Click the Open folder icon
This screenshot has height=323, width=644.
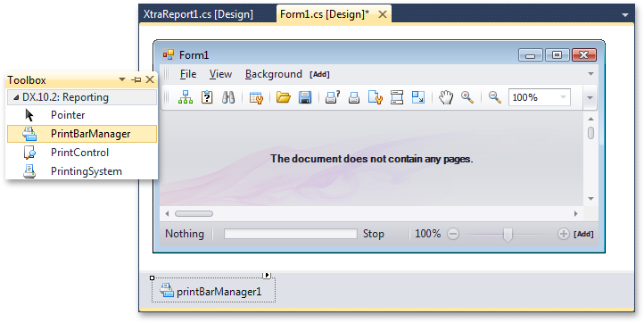(284, 97)
